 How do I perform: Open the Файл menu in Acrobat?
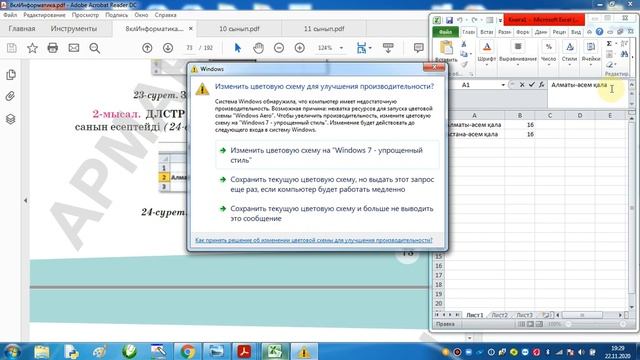point(10,15)
